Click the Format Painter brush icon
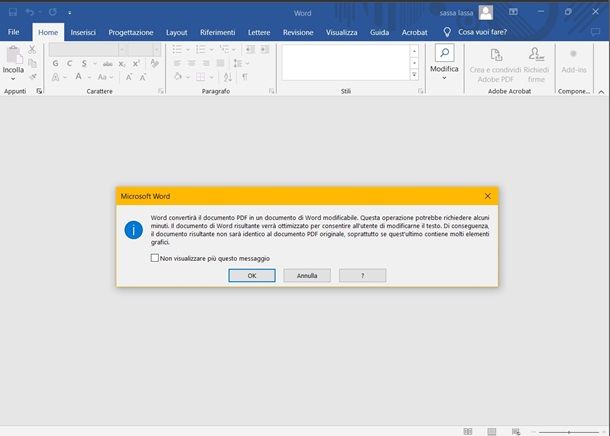This screenshot has height=436, width=610. click(x=33, y=76)
